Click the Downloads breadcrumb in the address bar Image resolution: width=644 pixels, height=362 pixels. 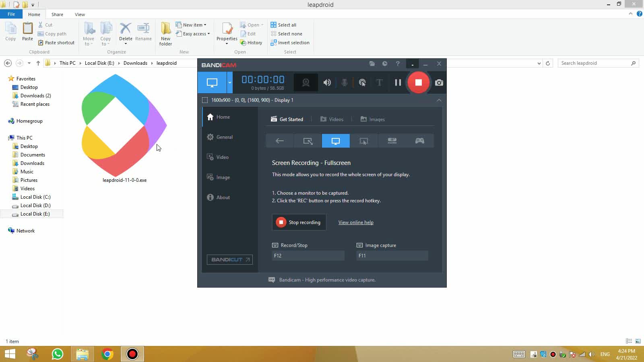[135, 63]
